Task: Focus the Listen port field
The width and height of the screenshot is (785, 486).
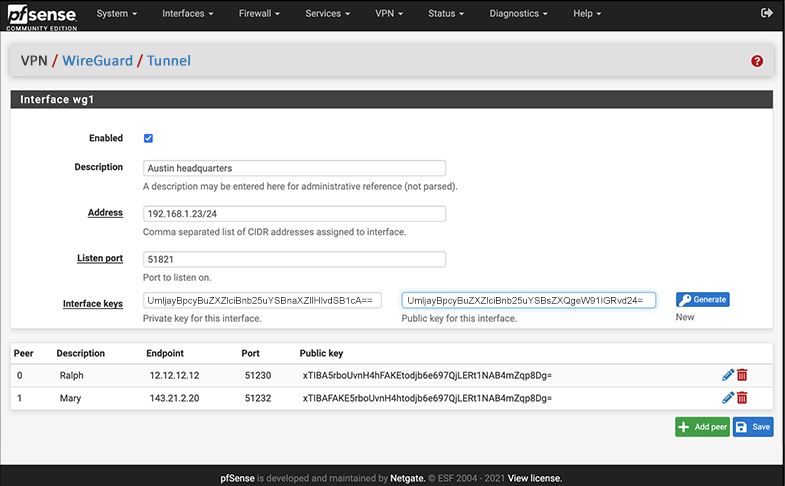Action: [294, 259]
